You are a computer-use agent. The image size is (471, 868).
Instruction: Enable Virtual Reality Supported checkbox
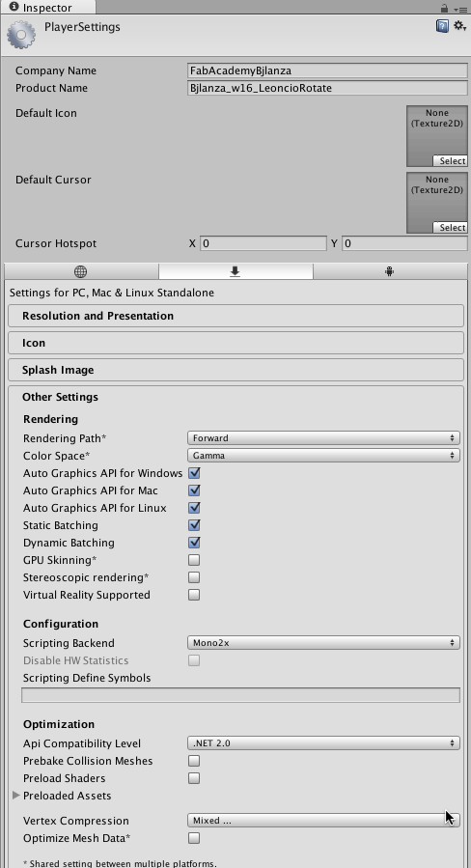194,595
